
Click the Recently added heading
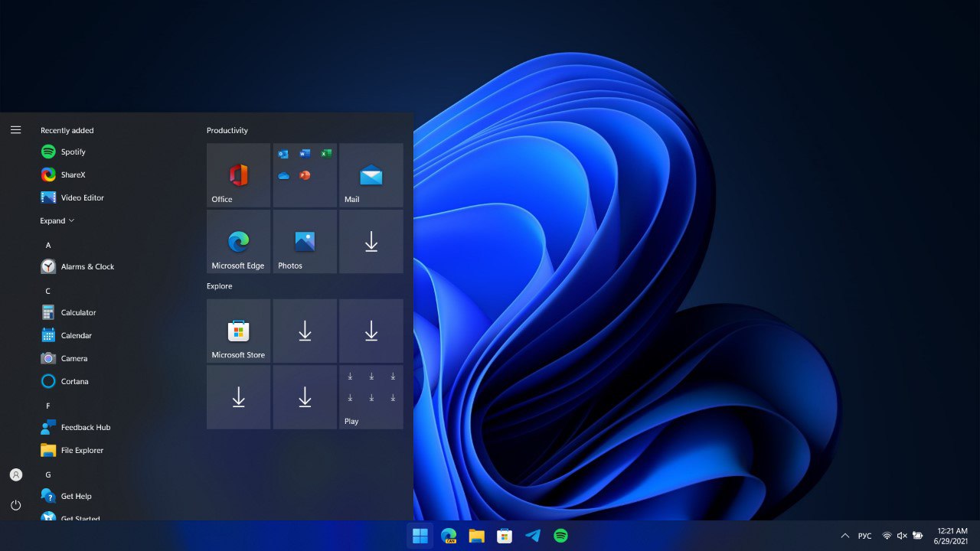click(x=67, y=130)
